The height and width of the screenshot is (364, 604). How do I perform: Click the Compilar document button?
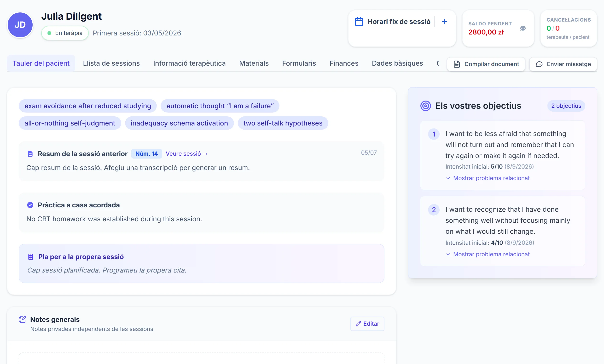pos(486,64)
